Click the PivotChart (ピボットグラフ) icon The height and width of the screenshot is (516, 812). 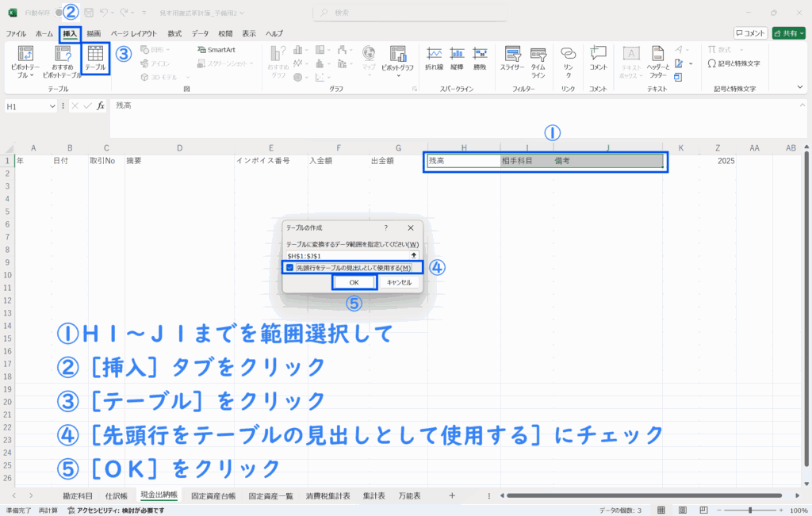(398, 53)
